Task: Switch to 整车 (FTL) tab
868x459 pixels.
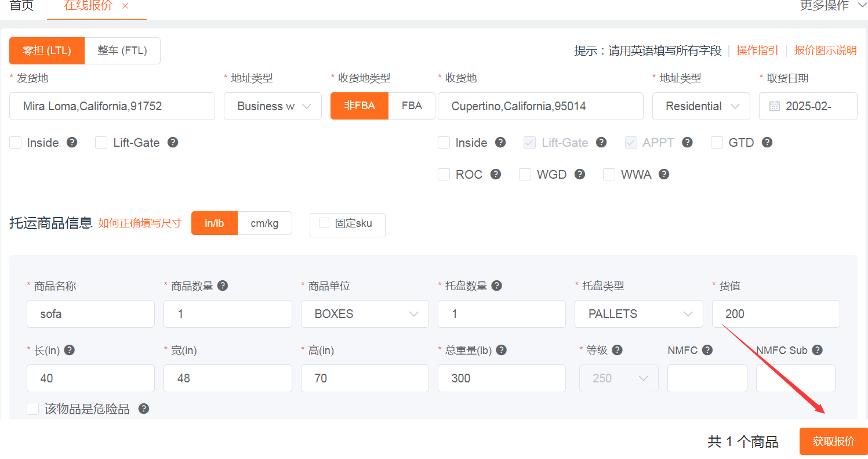Action: point(122,50)
